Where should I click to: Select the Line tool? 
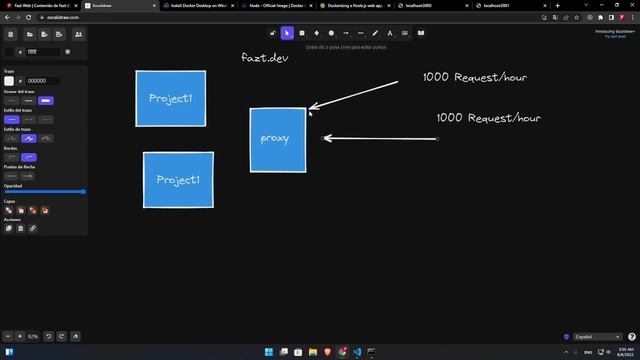click(360, 33)
